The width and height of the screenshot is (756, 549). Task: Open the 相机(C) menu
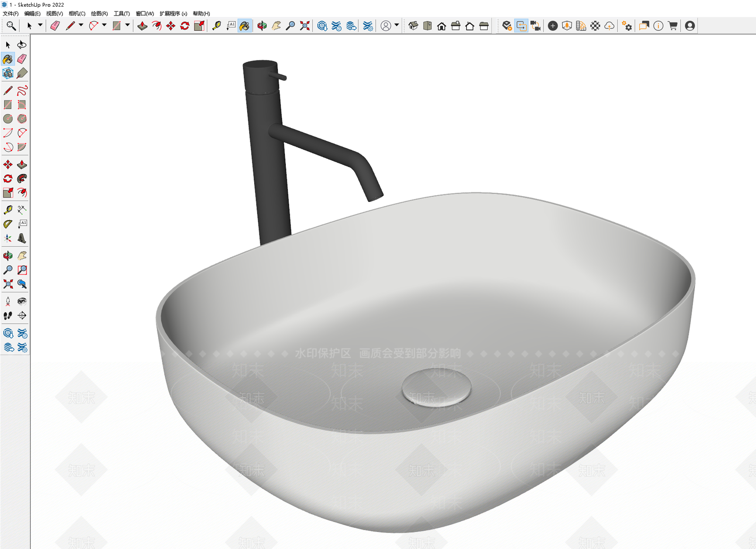tap(77, 14)
